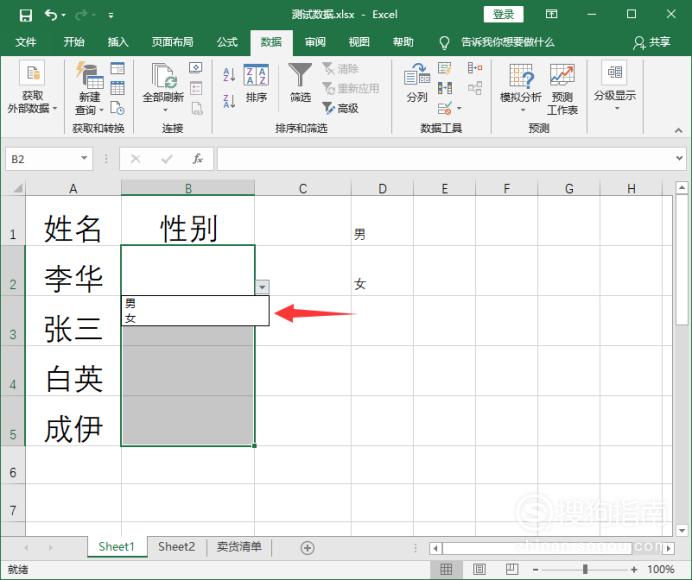The height and width of the screenshot is (580, 692).
Task: Click 最近使用的源 icon
Action: click(117, 108)
